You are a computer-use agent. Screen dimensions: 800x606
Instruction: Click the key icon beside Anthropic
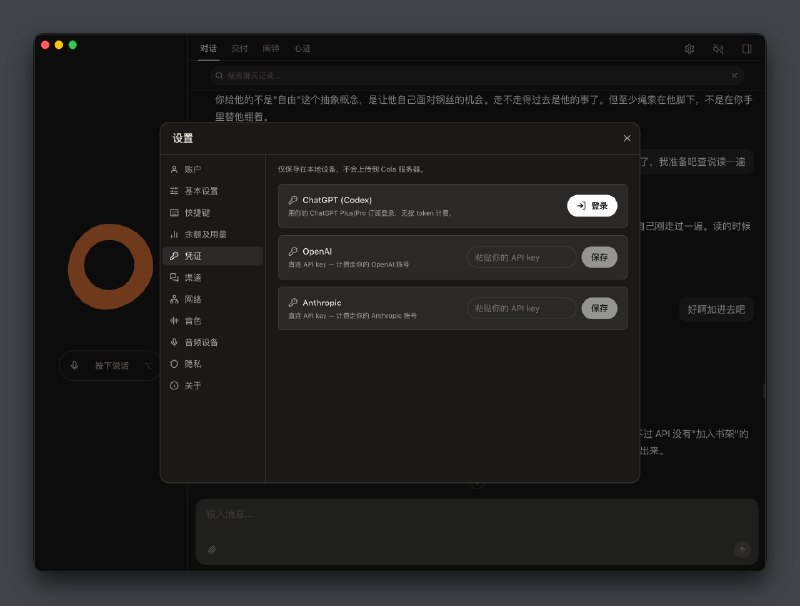pos(293,302)
